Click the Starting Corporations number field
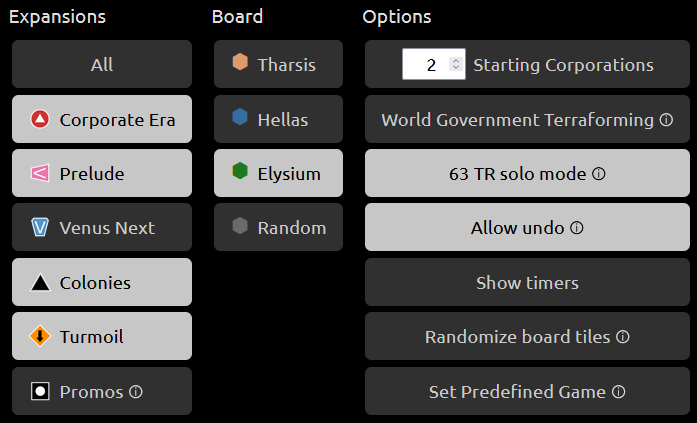Screen dimensions: 697x423 click(433, 64)
